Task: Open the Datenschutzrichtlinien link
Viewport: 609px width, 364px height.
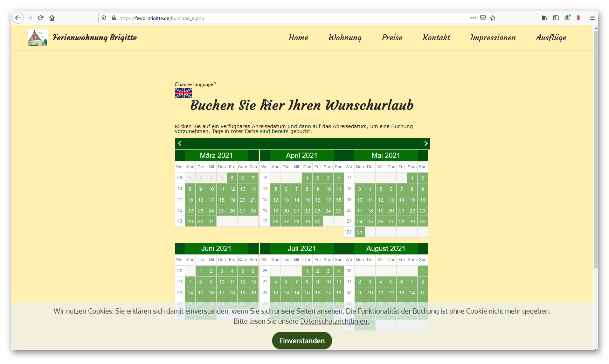Action: (x=334, y=321)
